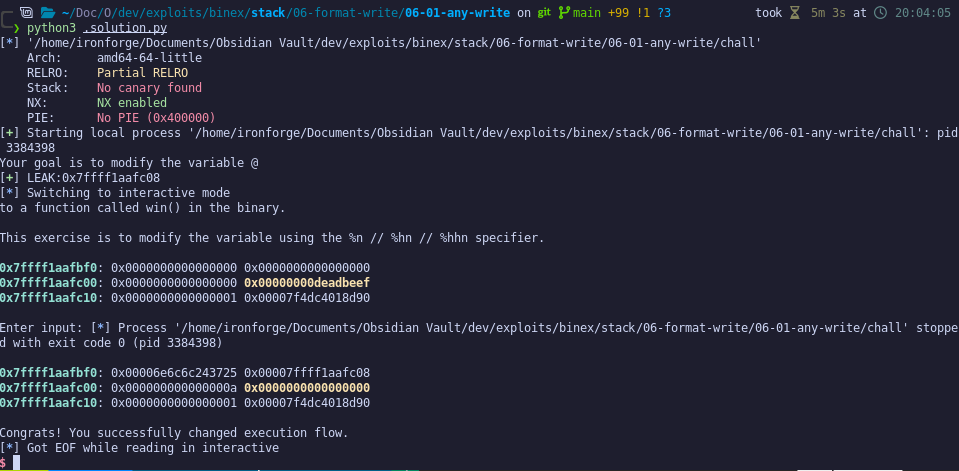The image size is (959, 471).
Task: Click the main branch name in prompt
Action: click(x=587, y=12)
